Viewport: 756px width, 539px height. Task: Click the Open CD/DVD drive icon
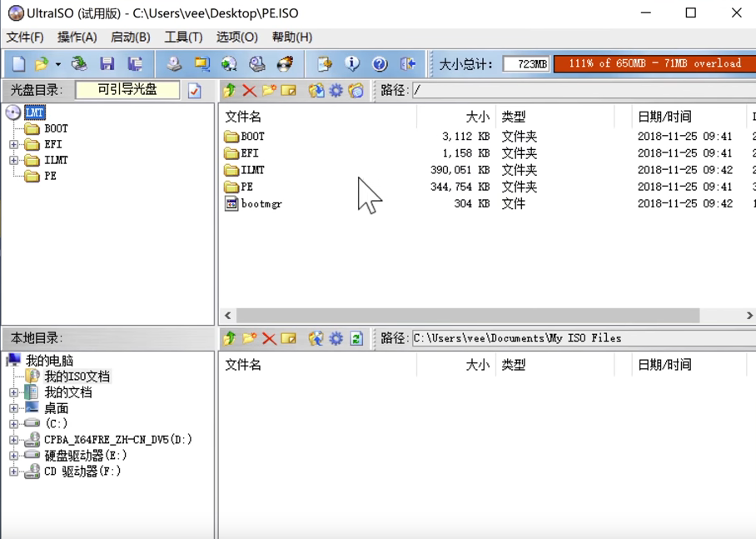point(80,63)
